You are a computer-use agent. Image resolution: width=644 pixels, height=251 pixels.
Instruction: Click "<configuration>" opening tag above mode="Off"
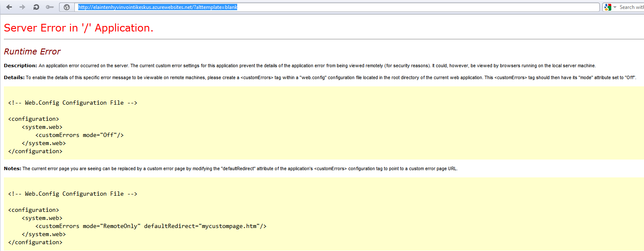pos(34,119)
